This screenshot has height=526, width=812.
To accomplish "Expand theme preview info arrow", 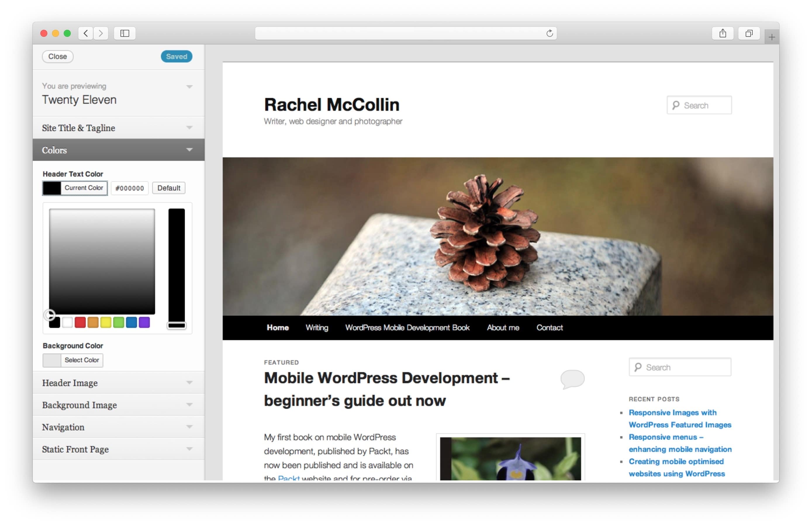I will tap(189, 86).
